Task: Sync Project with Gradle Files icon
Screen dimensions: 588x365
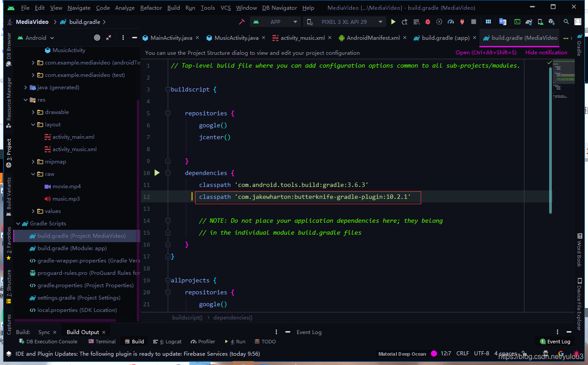Action: (528, 22)
